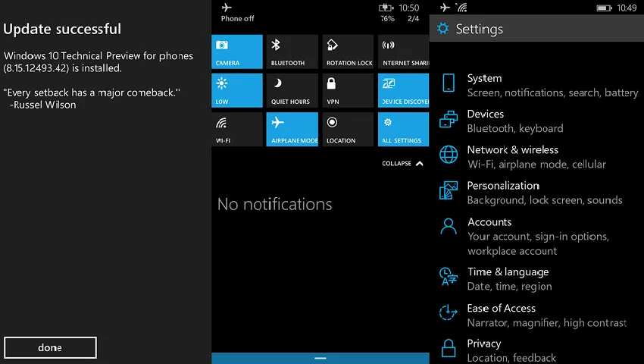Viewport: 644px width, 364px height.
Task: Click the VPN padlock icon
Action: [x=331, y=83]
